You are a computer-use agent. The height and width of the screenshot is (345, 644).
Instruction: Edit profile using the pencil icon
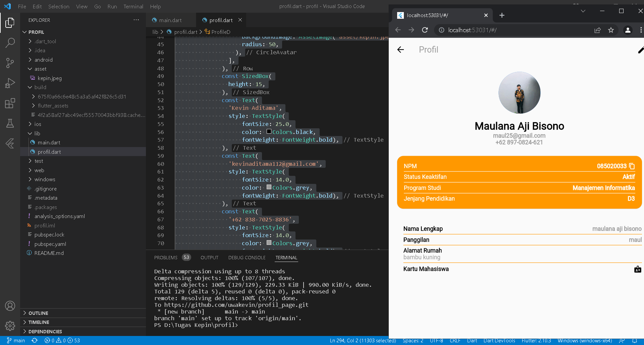(x=641, y=50)
